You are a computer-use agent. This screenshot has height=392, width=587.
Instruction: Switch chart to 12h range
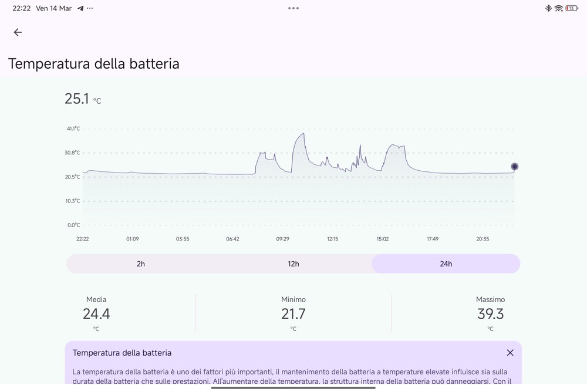coord(293,263)
